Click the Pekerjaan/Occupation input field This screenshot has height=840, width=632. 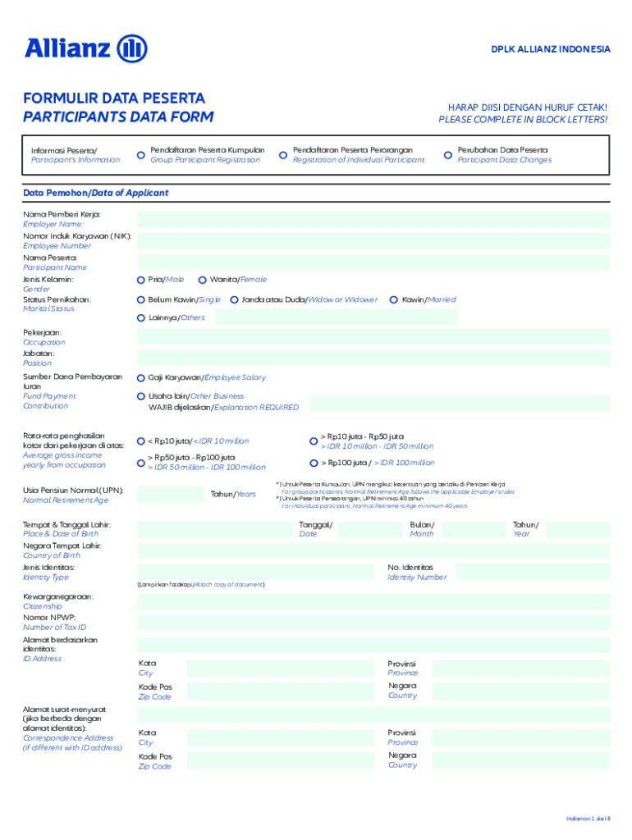(373, 337)
